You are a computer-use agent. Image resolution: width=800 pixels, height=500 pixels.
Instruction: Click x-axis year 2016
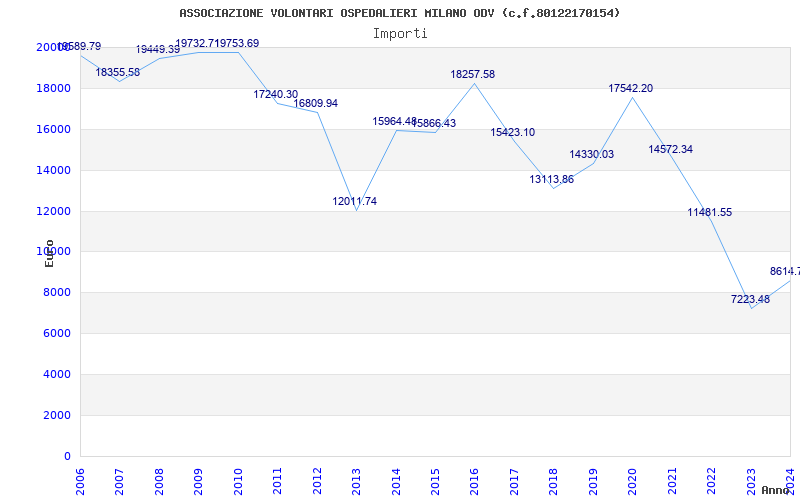[474, 481]
